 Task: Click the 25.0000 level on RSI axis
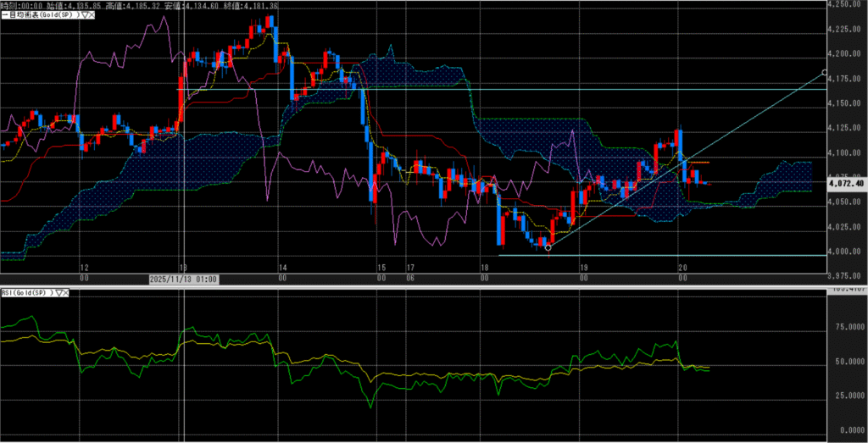pyautogui.click(x=848, y=396)
